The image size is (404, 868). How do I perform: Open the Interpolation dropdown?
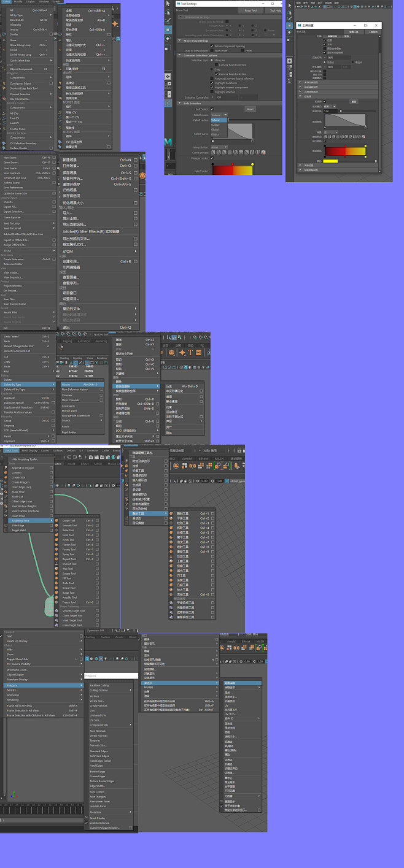219,147
